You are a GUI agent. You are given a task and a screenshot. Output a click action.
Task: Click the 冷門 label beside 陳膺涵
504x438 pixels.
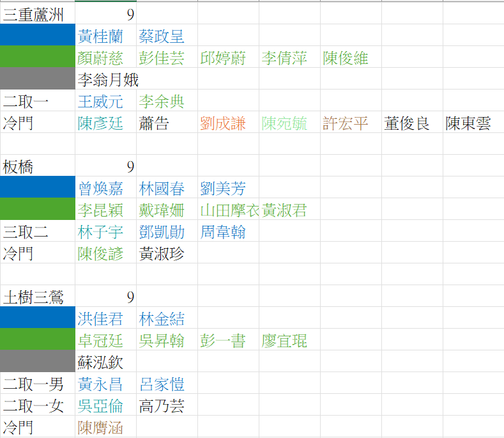(38, 426)
